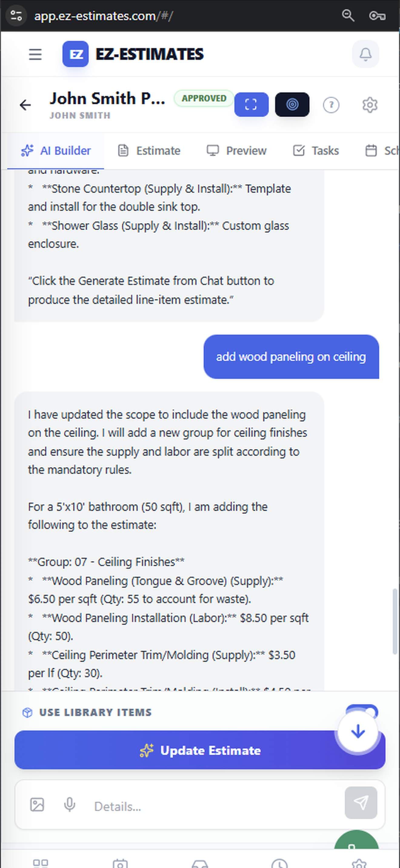Image resolution: width=400 pixels, height=868 pixels.
Task: Open the Preview tab
Action: click(236, 151)
